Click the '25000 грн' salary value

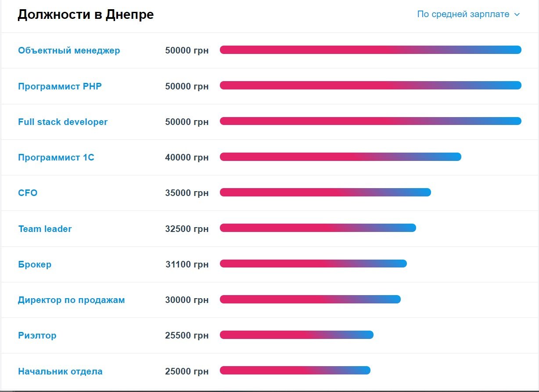(x=187, y=371)
